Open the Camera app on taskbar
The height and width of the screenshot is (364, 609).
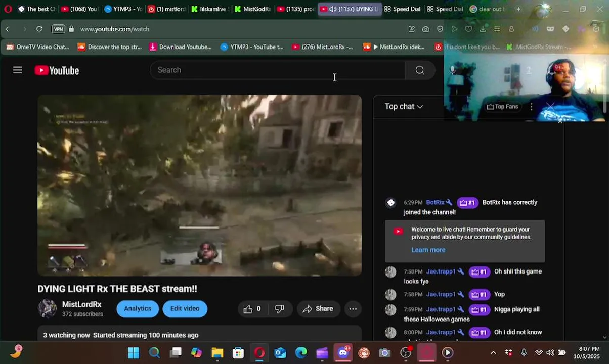pos(385,353)
